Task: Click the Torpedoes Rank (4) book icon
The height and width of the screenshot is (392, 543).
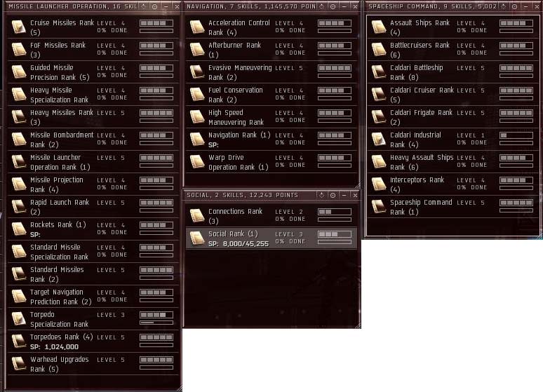Action: click(x=19, y=341)
